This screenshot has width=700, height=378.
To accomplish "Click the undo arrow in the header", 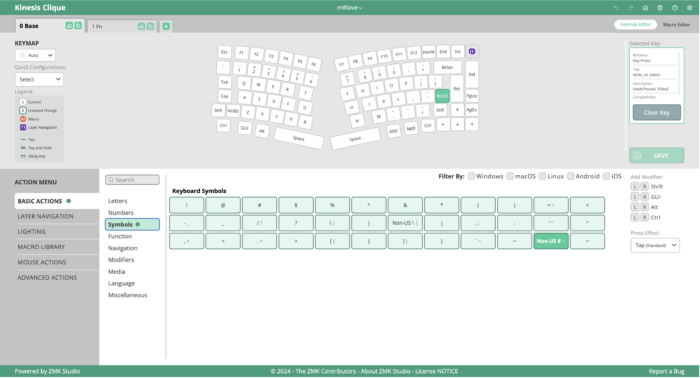I will pyautogui.click(x=616, y=8).
